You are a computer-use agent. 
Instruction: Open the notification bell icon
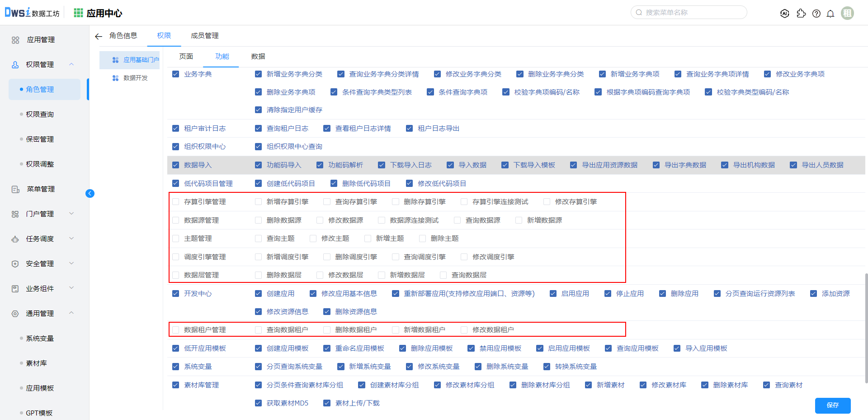pos(830,14)
